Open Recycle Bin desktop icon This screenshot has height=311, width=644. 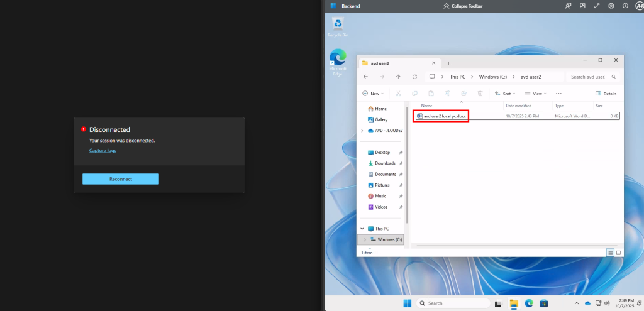click(x=338, y=26)
